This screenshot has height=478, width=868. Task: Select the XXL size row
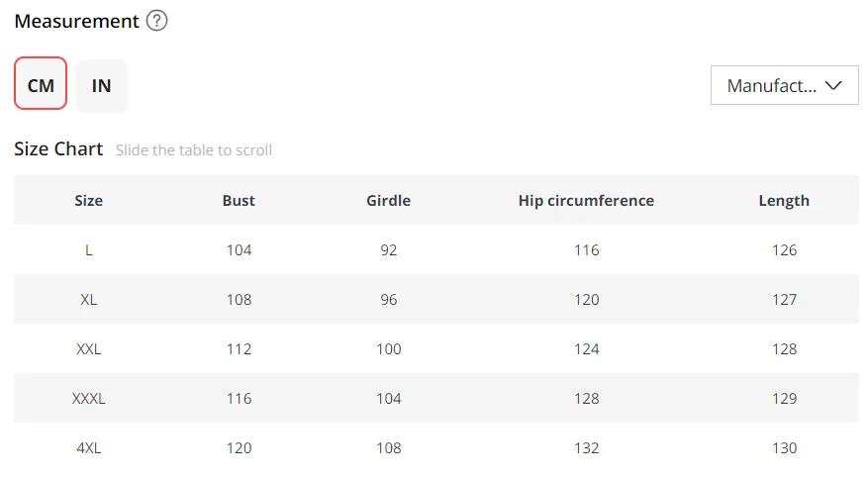pyautogui.click(x=436, y=348)
